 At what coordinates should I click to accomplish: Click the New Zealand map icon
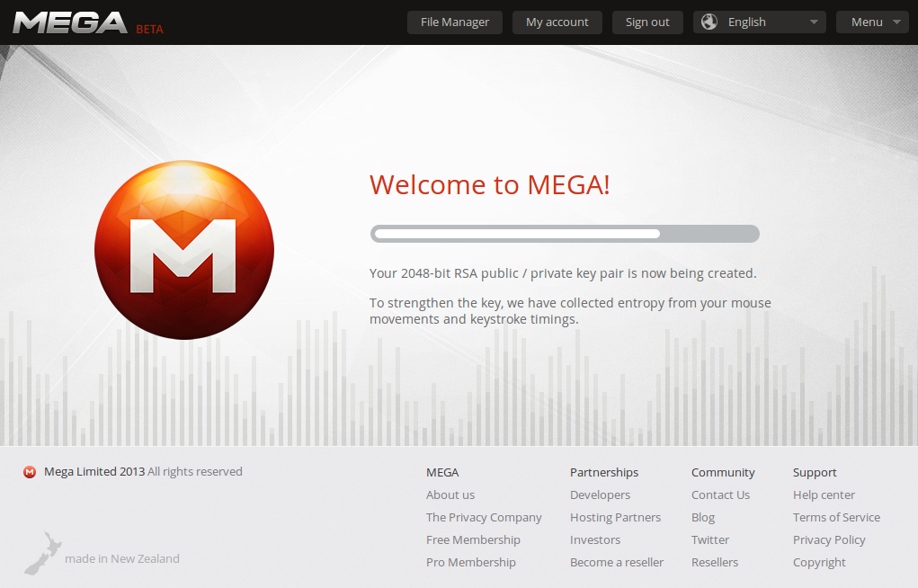click(43, 553)
